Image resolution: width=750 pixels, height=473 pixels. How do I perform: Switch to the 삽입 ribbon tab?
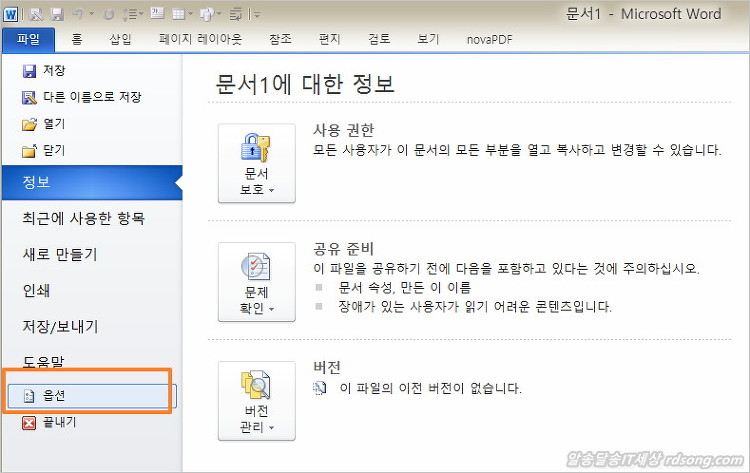point(121,39)
